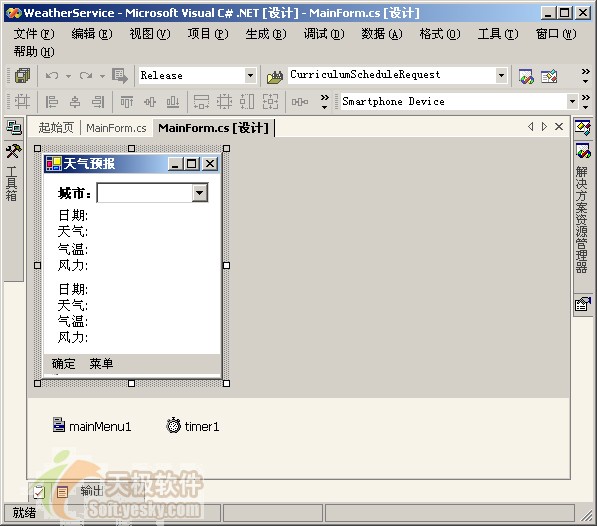This screenshot has width=597, height=526.
Task: Open the Server Explorer side icon
Action: coord(14,128)
